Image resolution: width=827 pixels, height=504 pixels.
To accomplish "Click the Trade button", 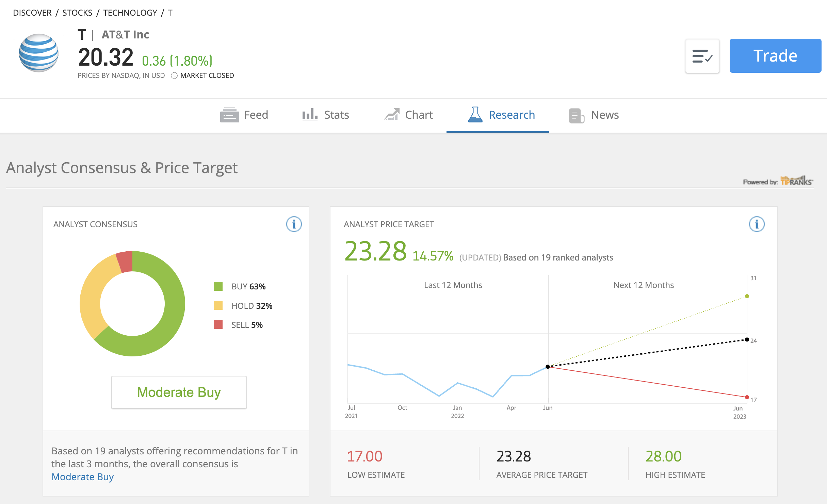I will pos(775,56).
